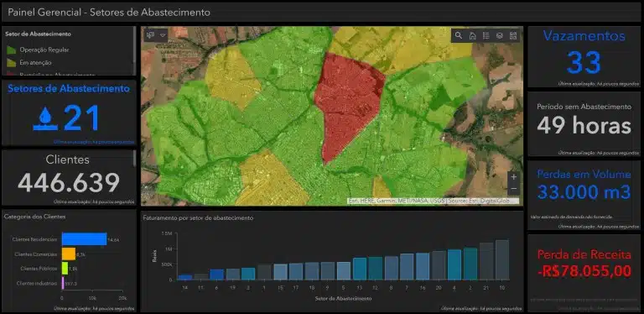This screenshot has width=644, height=314.
Task: Click the Vazamentos value 33
Action: click(x=584, y=62)
